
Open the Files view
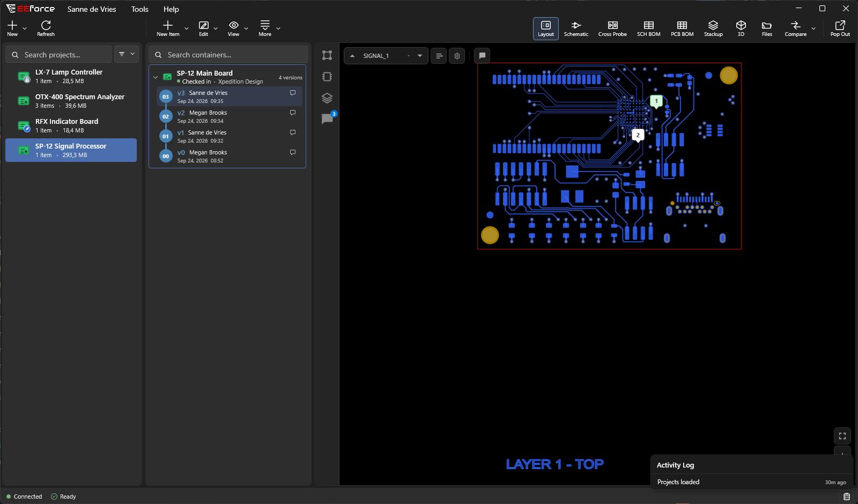point(767,28)
